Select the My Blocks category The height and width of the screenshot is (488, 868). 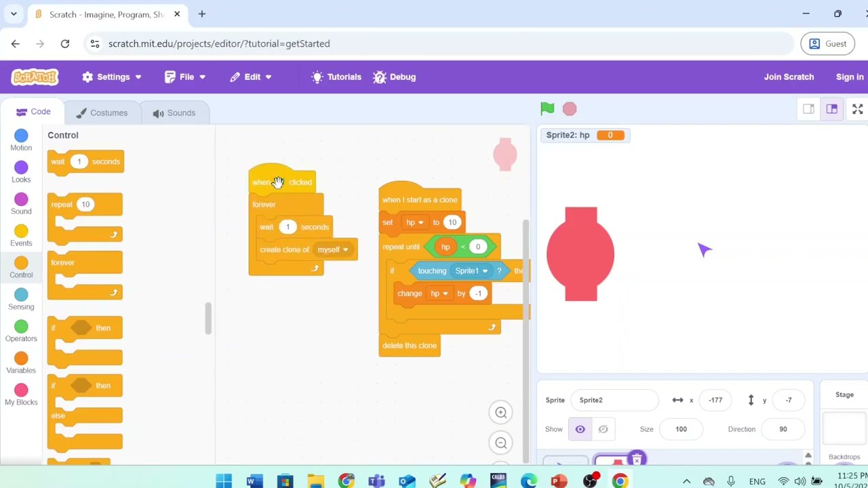[x=21, y=395]
